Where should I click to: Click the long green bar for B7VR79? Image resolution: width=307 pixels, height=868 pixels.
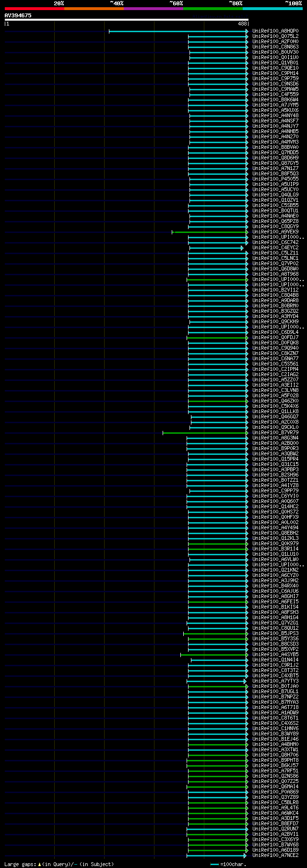(x=205, y=433)
